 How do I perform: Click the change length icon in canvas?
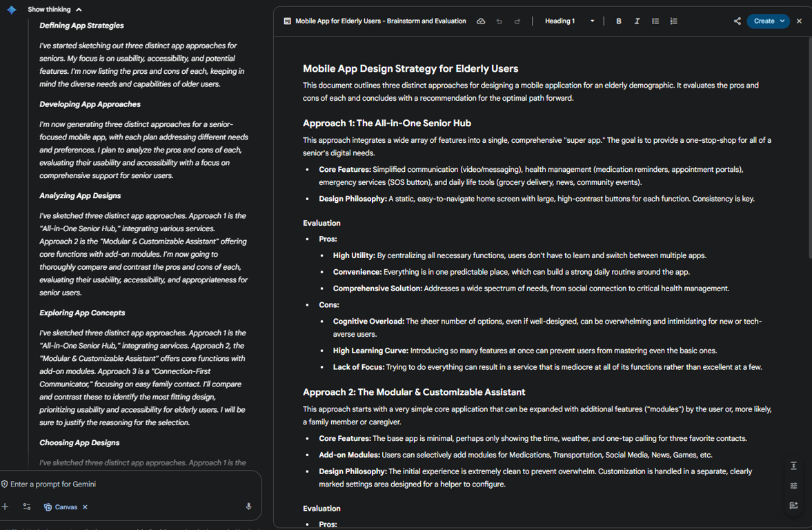(x=793, y=466)
